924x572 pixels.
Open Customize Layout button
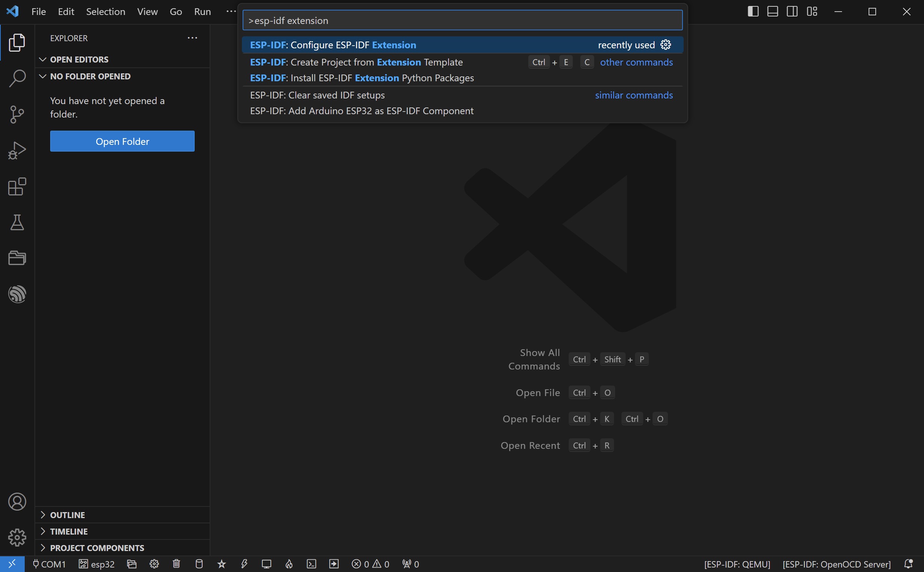[812, 11]
